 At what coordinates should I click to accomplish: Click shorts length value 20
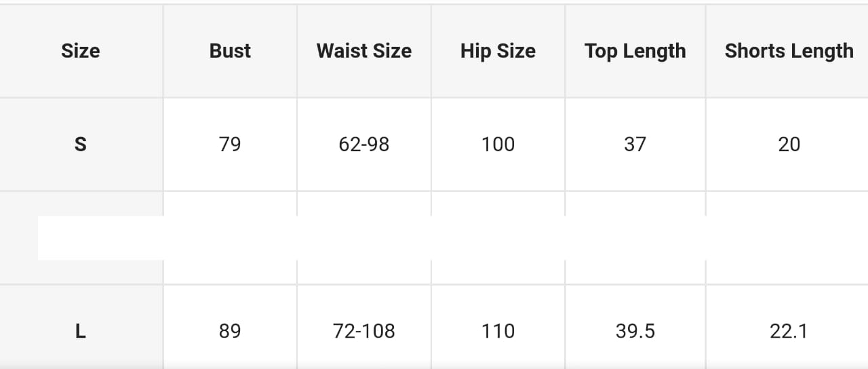(x=789, y=144)
